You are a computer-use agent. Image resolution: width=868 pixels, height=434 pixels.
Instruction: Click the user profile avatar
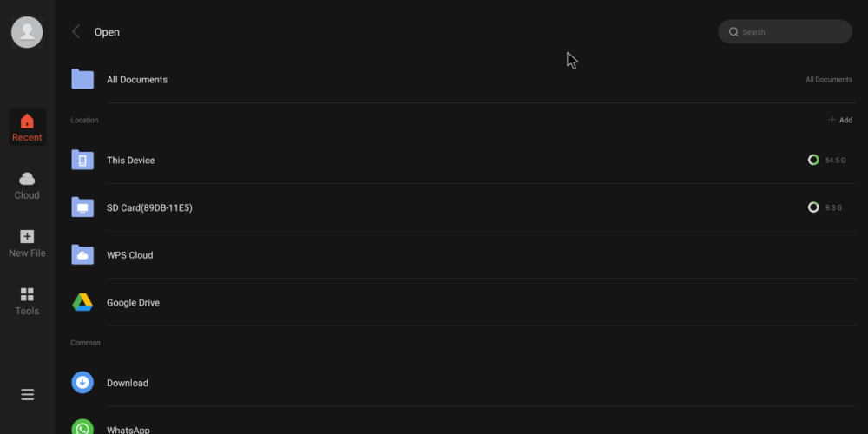27,32
